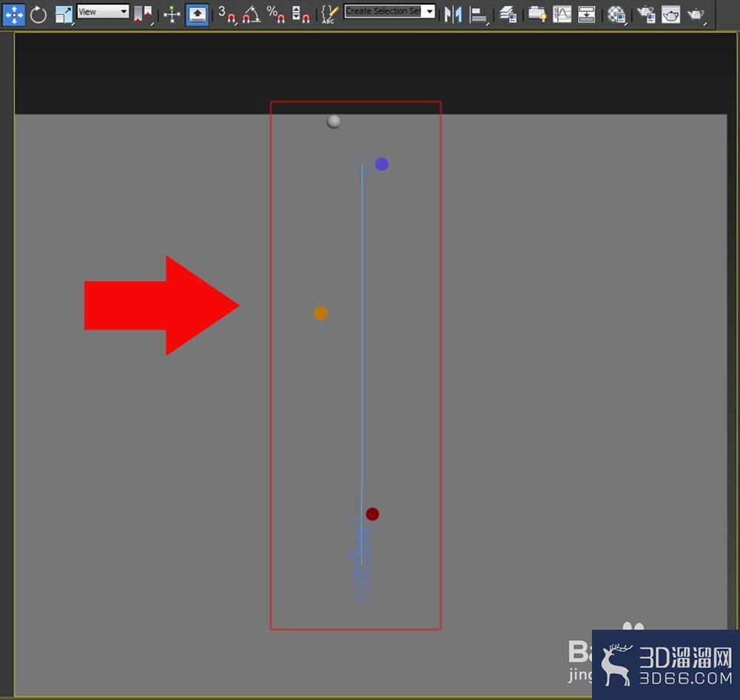The width and height of the screenshot is (740, 700).
Task: Toggle the Ribbon display icon
Action: coord(537,15)
